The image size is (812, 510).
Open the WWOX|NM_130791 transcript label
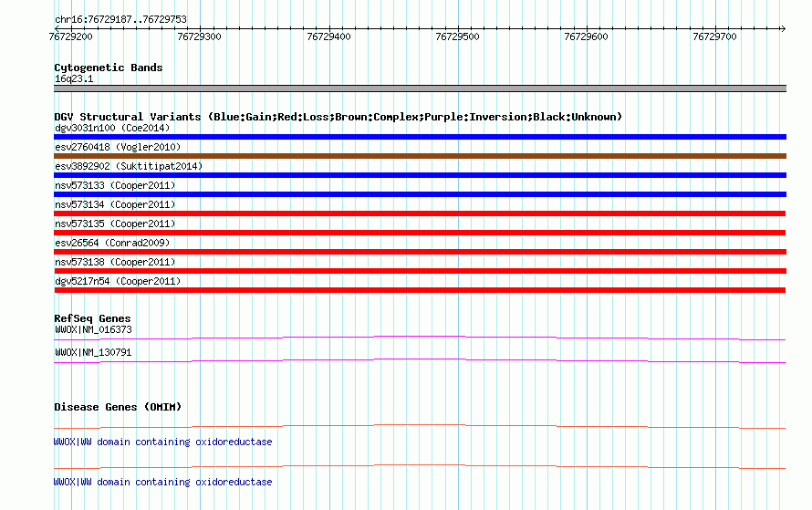93,352
